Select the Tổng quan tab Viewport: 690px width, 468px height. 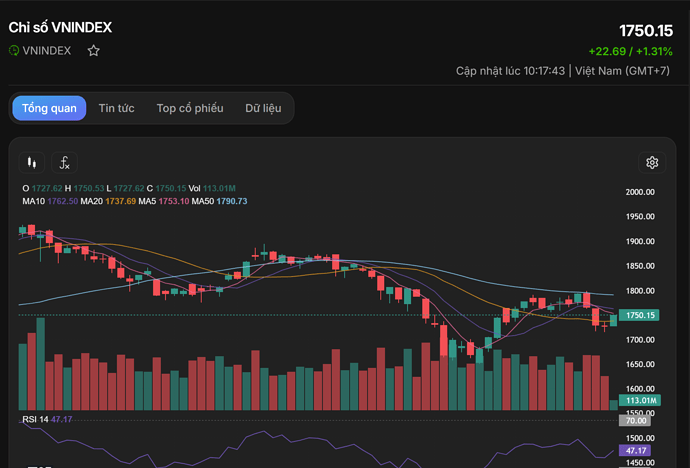(x=49, y=108)
